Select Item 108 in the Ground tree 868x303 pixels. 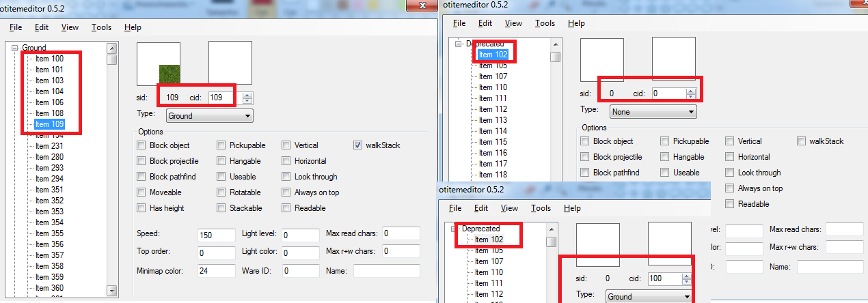(x=49, y=113)
